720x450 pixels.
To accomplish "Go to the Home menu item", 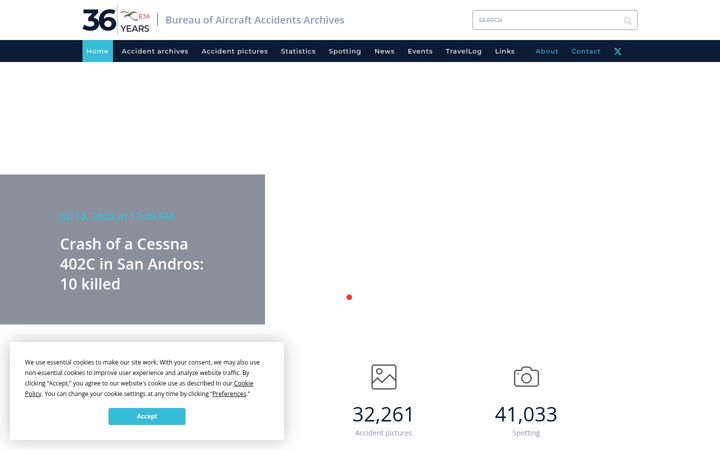I will [x=97, y=51].
